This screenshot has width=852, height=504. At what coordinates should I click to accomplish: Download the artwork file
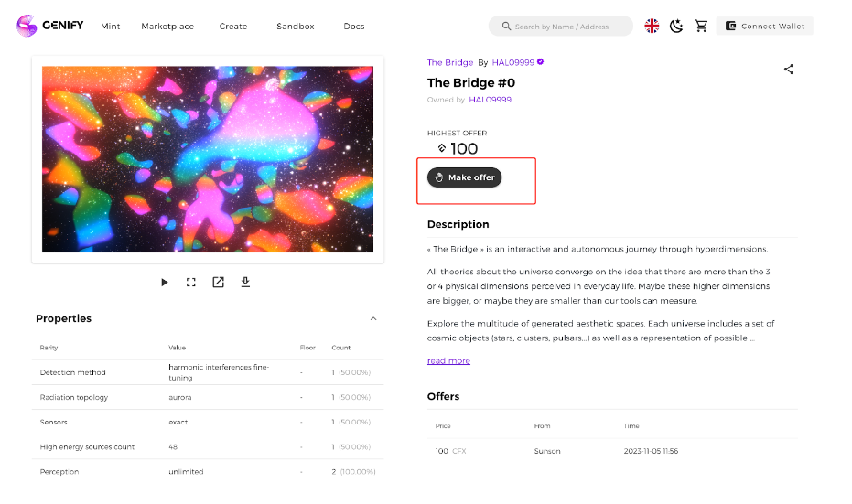[245, 282]
